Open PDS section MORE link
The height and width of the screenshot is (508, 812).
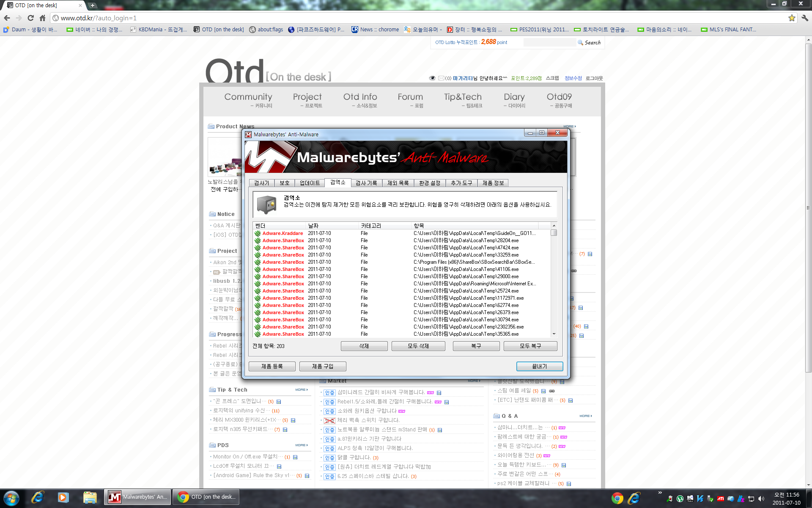click(x=302, y=445)
